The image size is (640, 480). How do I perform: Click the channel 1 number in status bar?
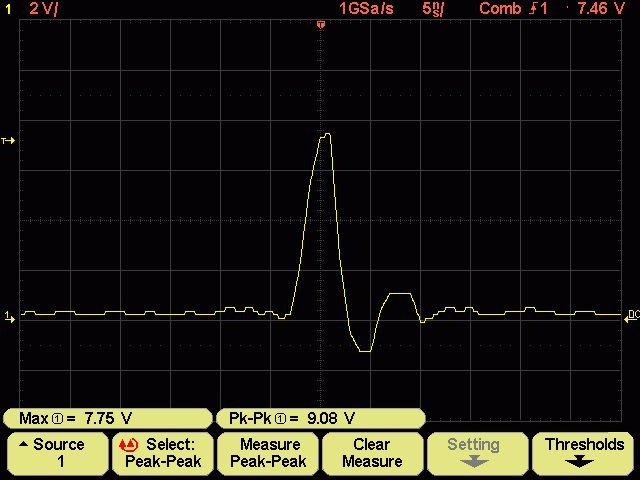pos(8,9)
